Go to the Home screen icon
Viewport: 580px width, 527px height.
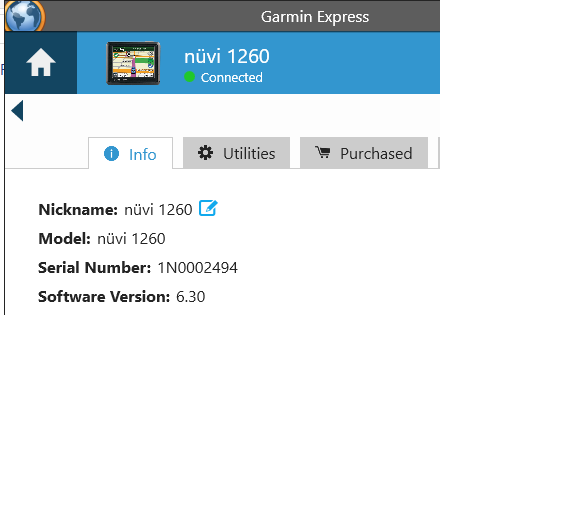41,63
